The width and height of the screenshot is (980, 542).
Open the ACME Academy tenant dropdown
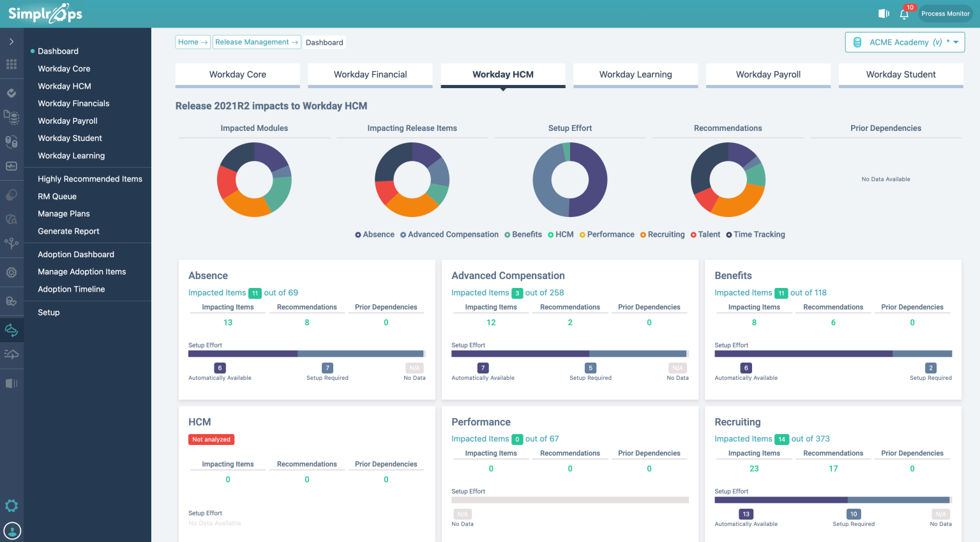[x=905, y=42]
